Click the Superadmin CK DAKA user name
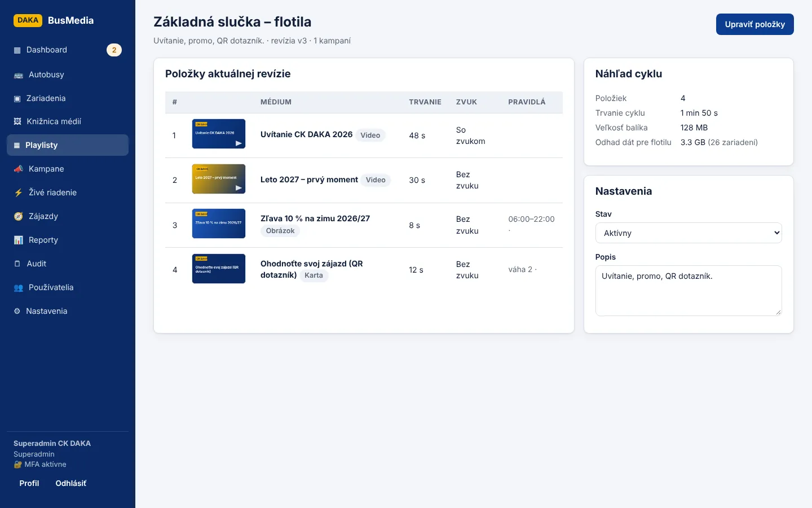812x508 pixels. 52,443
